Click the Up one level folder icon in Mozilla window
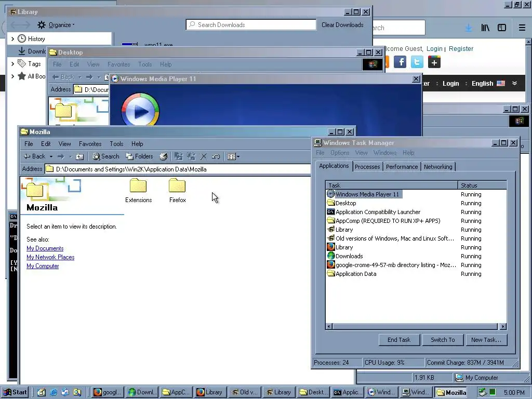The width and height of the screenshot is (532, 399). [79, 156]
